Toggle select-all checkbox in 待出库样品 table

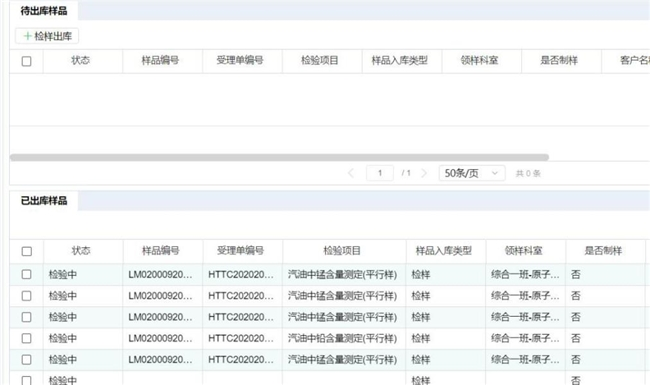coord(27,61)
